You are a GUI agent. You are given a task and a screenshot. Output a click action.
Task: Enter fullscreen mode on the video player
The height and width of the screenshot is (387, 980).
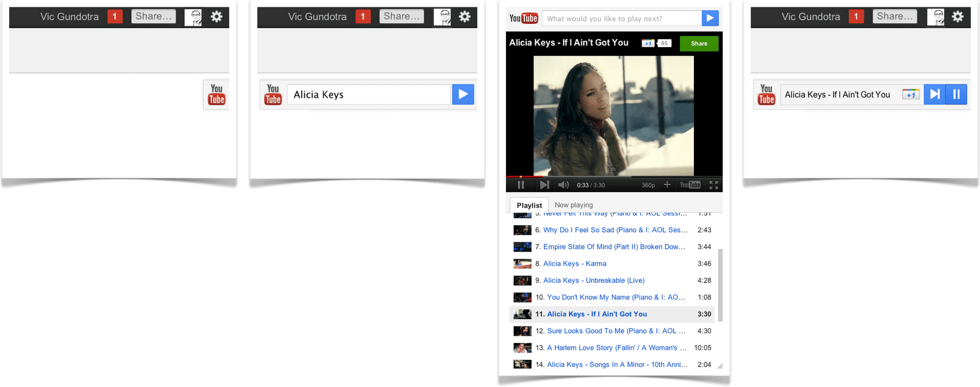pyautogui.click(x=714, y=185)
